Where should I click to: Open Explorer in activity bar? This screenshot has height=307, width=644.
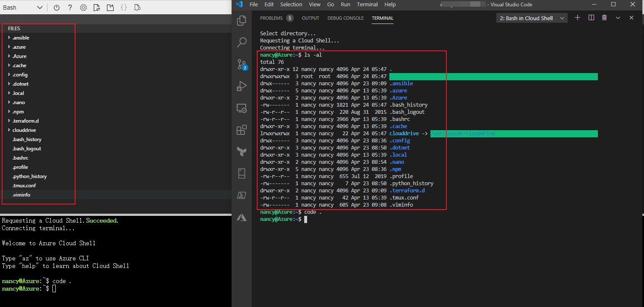click(242, 21)
